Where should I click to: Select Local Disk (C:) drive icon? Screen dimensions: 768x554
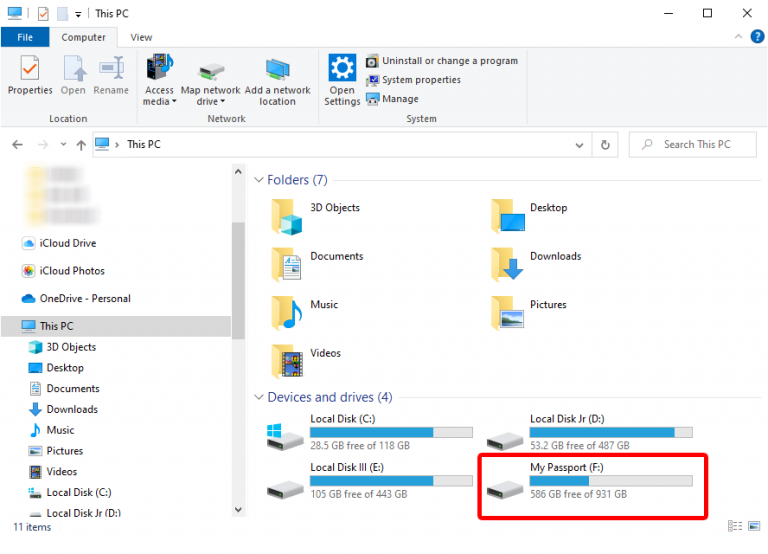pyautogui.click(x=285, y=436)
